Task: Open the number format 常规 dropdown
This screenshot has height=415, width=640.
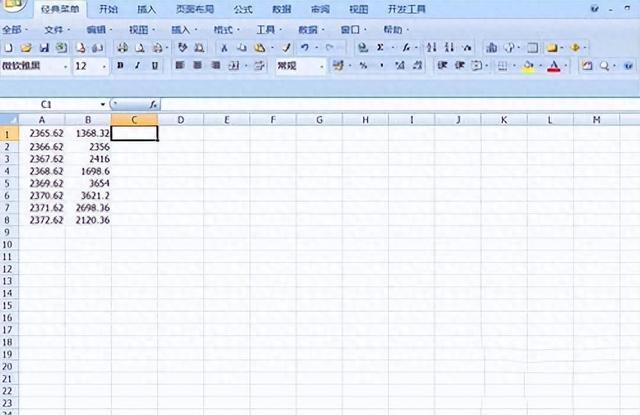Action: (322, 67)
